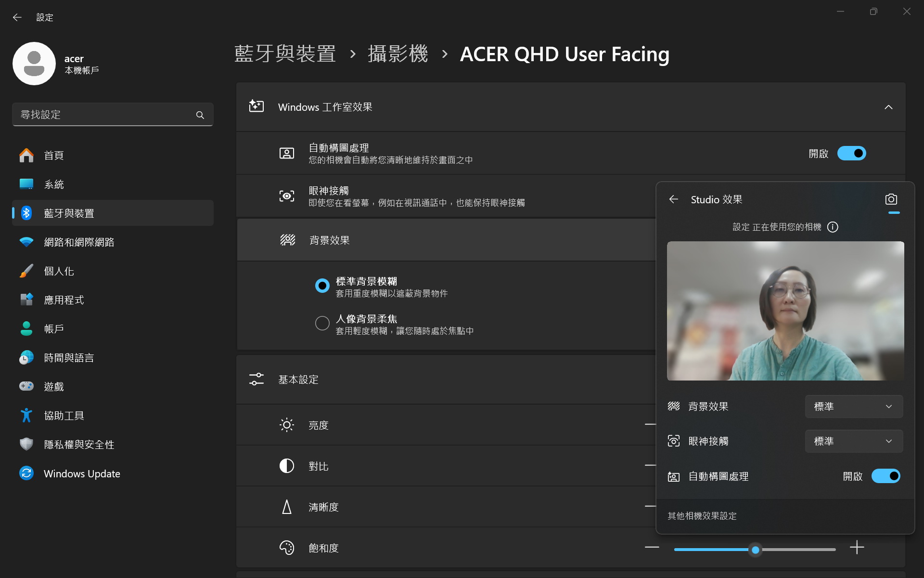
Task: Open 個人化 settings
Action: (x=113, y=271)
